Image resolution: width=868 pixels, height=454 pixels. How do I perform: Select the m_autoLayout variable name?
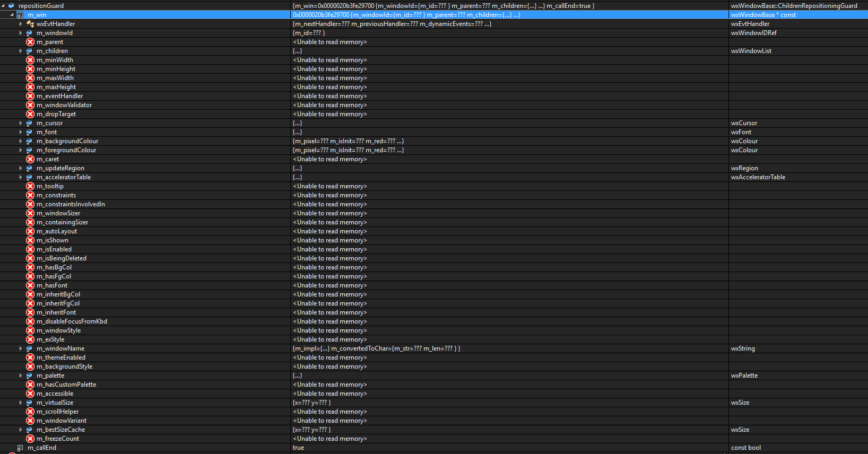point(57,231)
